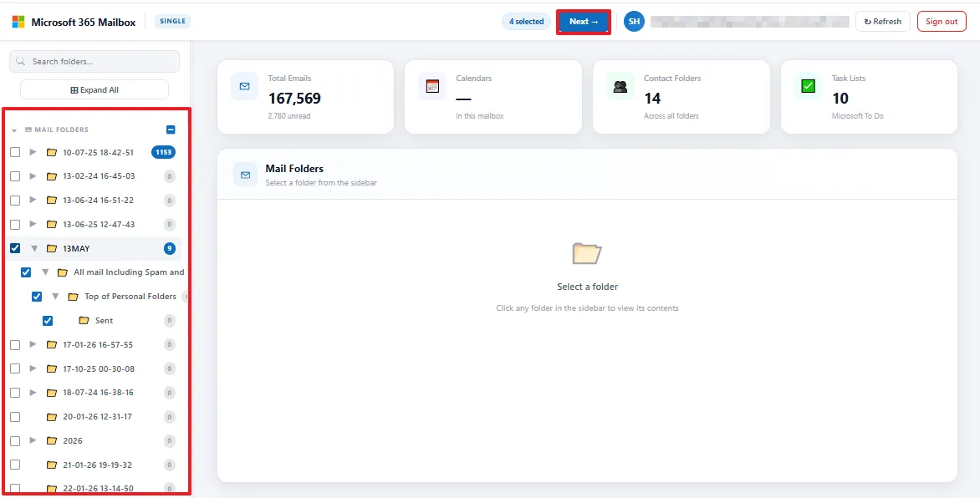Click the Mail Folders header envelope icon

245,175
